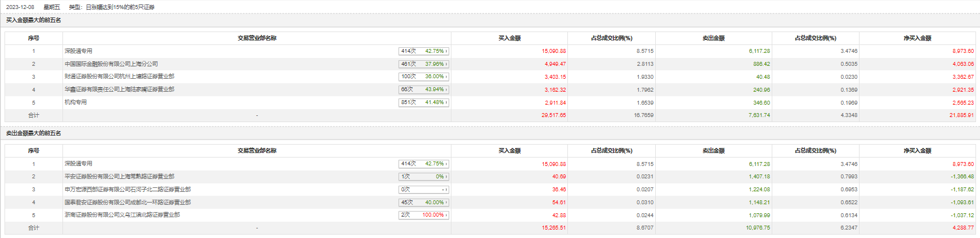
Task: Expand the 461次 37.96% stats box
Action: (423, 64)
